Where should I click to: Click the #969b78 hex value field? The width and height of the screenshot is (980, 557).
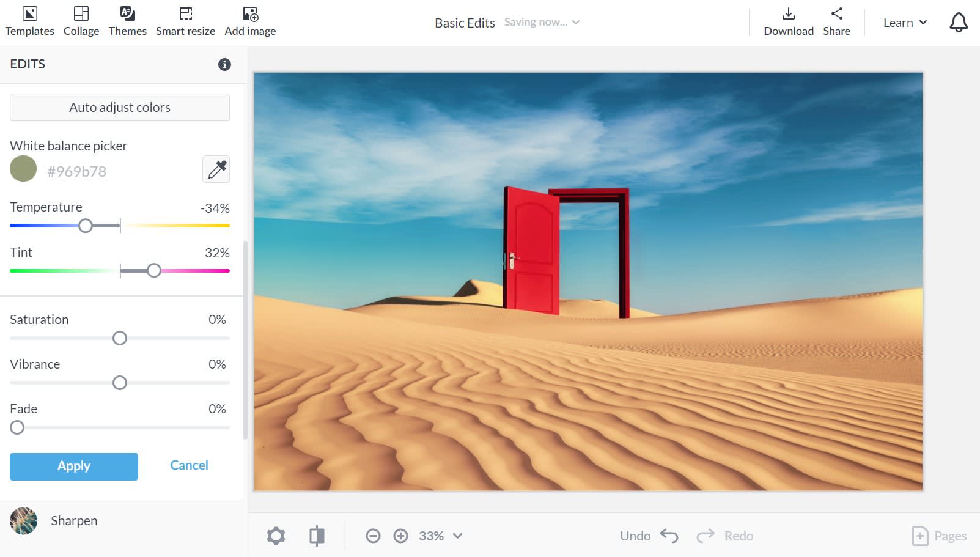point(77,172)
